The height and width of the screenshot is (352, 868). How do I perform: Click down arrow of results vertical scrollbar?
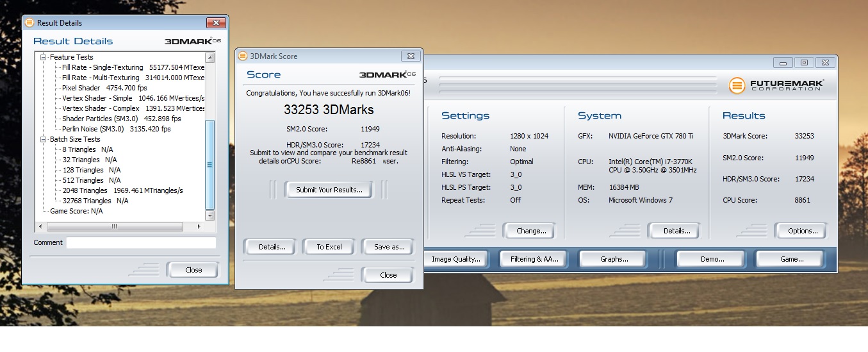(x=210, y=215)
